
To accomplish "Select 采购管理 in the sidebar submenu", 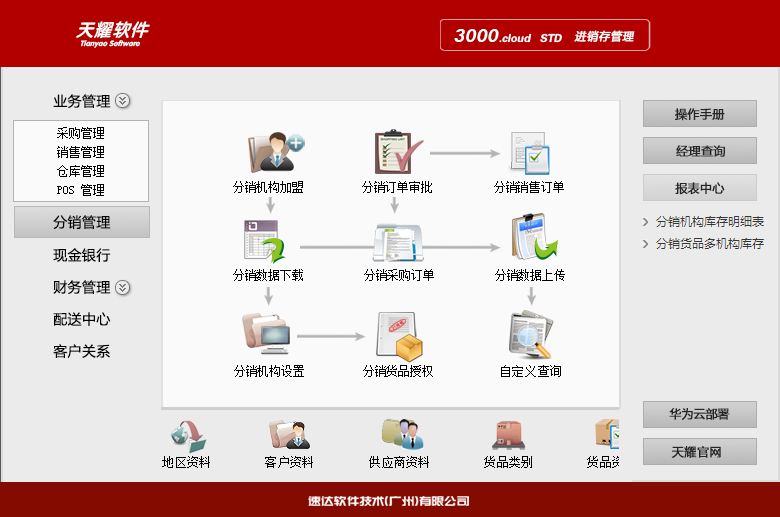I will click(81, 133).
